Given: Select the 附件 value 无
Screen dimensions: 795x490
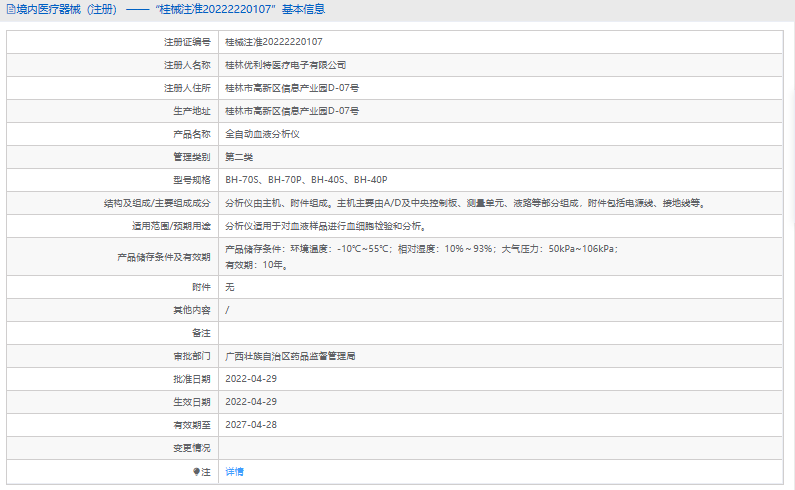Looking at the screenshot, I should pyautogui.click(x=230, y=287).
